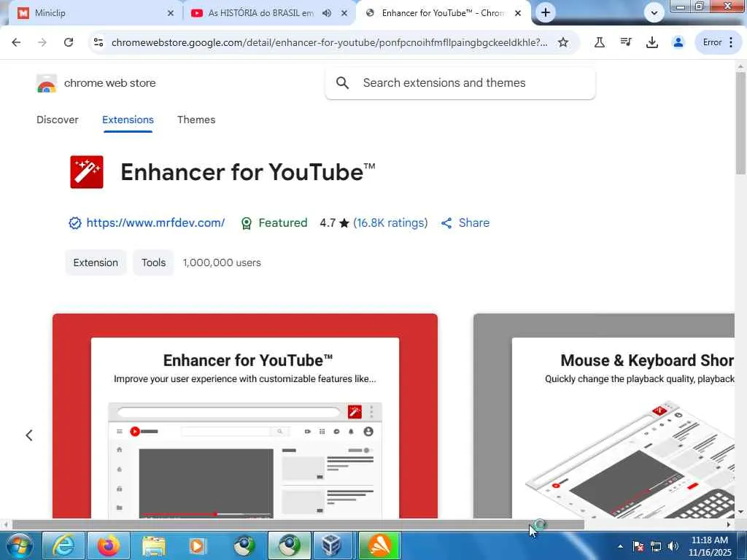Open Windows Explorer from the taskbar
Screen dimensions: 747x560
point(153,545)
